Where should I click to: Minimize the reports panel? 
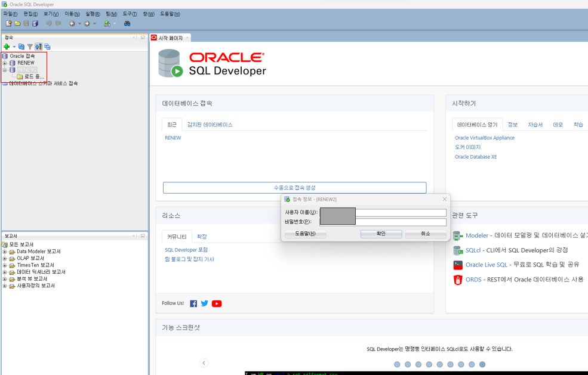tap(143, 235)
